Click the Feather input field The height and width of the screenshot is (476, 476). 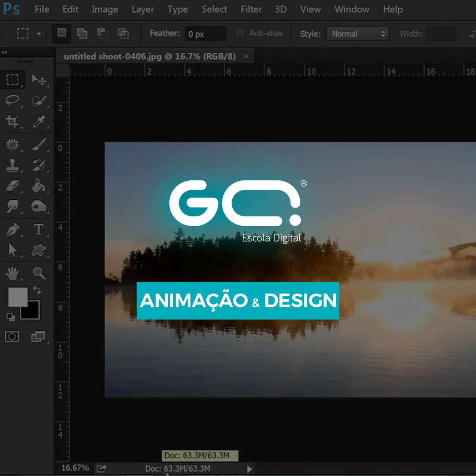coord(205,34)
